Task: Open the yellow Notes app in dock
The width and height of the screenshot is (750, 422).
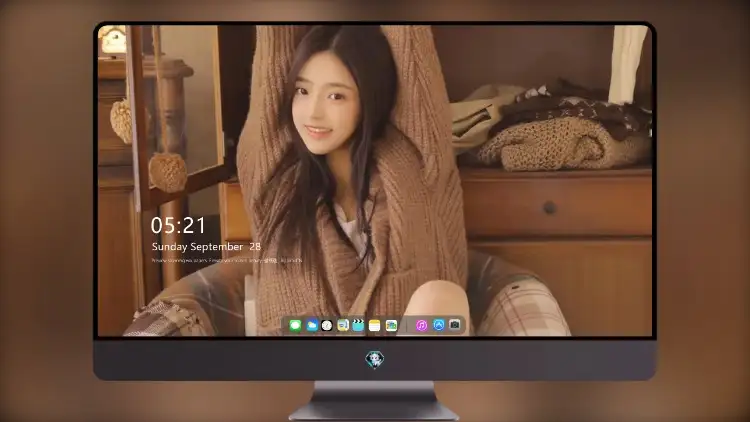Action: click(375, 326)
